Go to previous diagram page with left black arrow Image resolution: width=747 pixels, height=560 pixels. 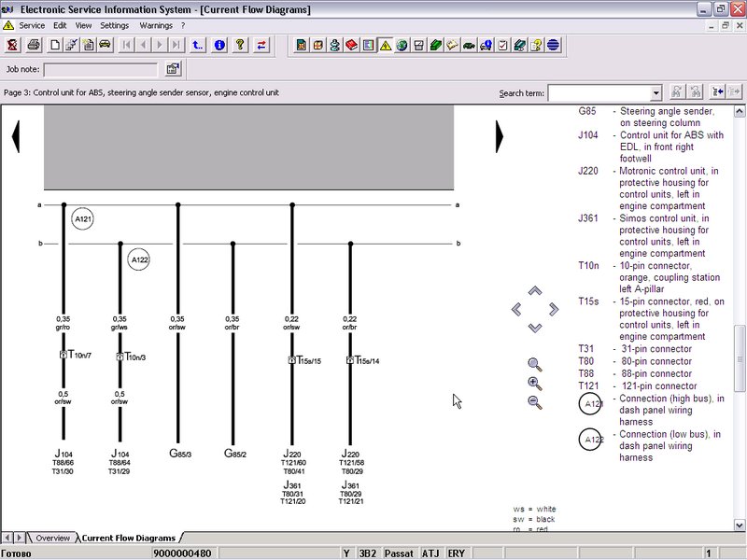[16, 136]
